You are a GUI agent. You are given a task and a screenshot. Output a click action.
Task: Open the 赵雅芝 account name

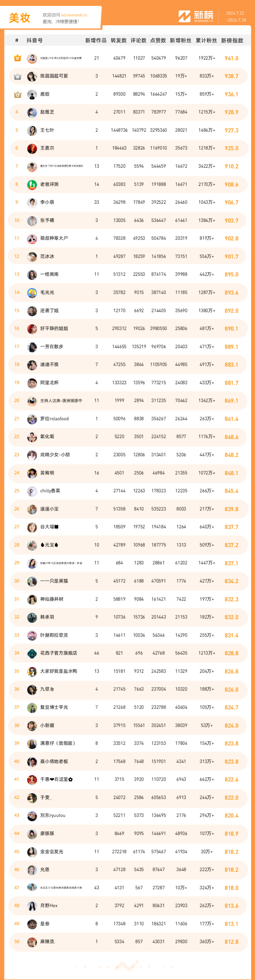47,112
